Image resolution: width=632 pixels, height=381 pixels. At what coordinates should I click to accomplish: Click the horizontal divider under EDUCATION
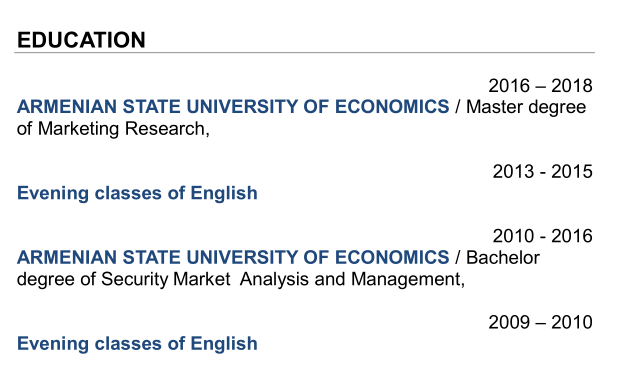click(x=304, y=52)
